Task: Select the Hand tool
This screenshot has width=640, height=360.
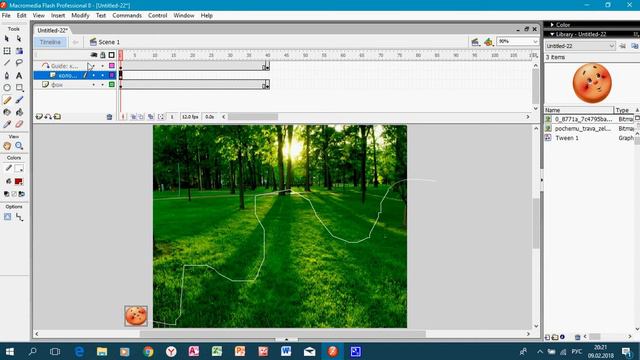Action: [x=7, y=146]
